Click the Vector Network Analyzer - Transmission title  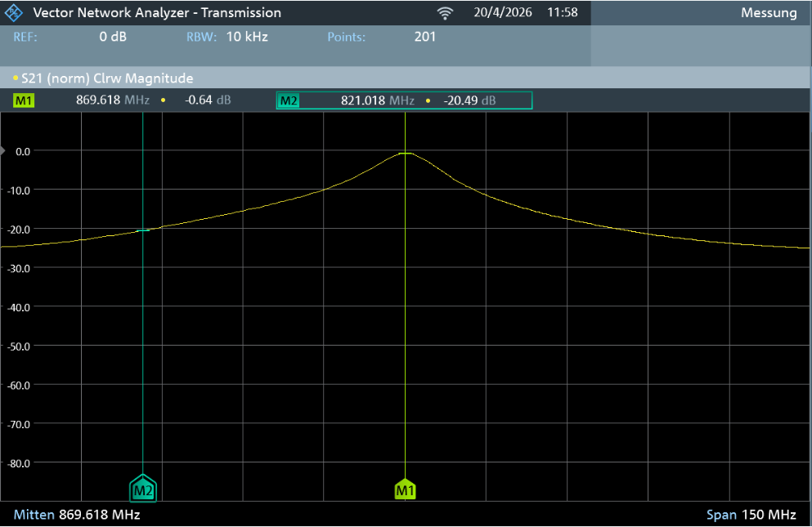[157, 13]
